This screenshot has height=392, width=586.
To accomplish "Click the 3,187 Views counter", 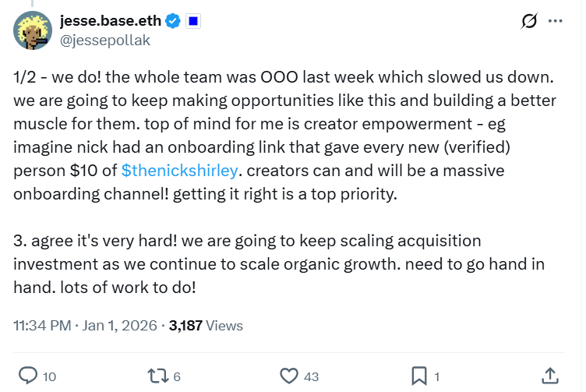I will coord(207,326).
